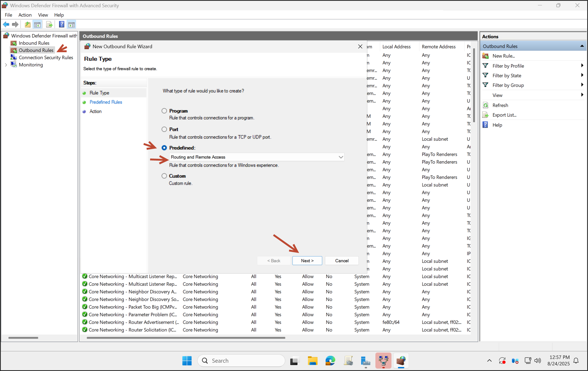Cancel the New Outbound Rule Wizard

342,261
